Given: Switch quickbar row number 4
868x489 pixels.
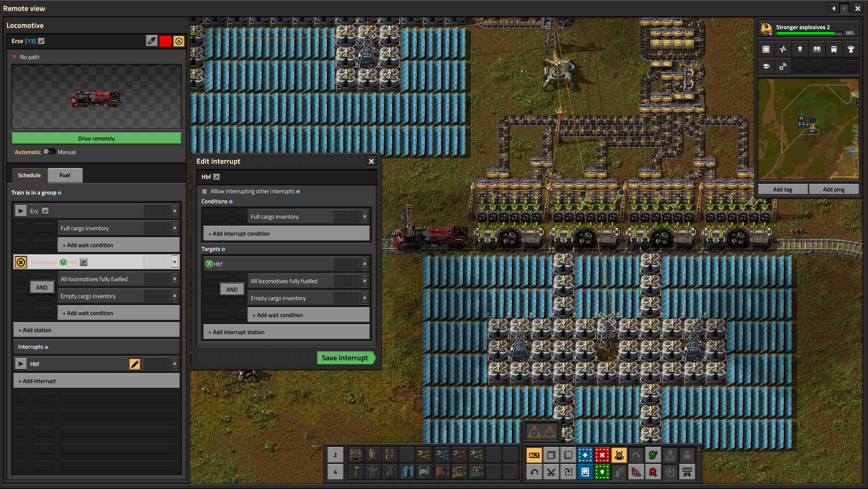Looking at the screenshot, I should click(x=335, y=472).
